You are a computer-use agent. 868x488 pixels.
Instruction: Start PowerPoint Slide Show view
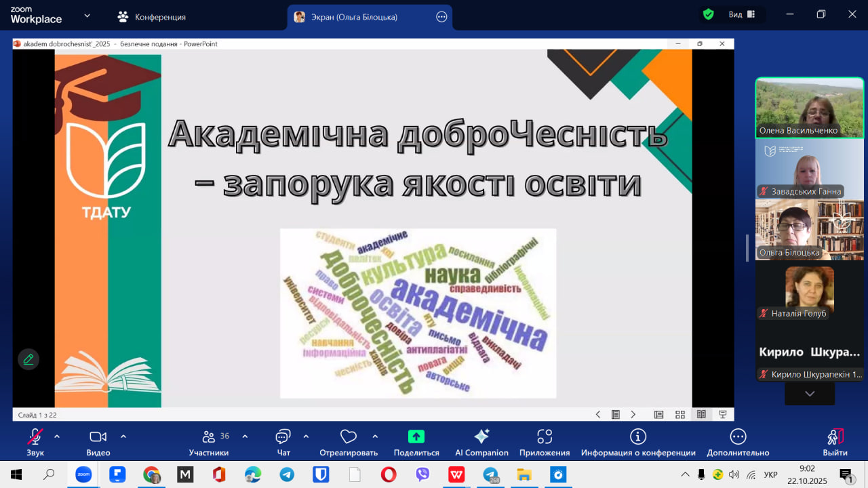[x=723, y=414]
